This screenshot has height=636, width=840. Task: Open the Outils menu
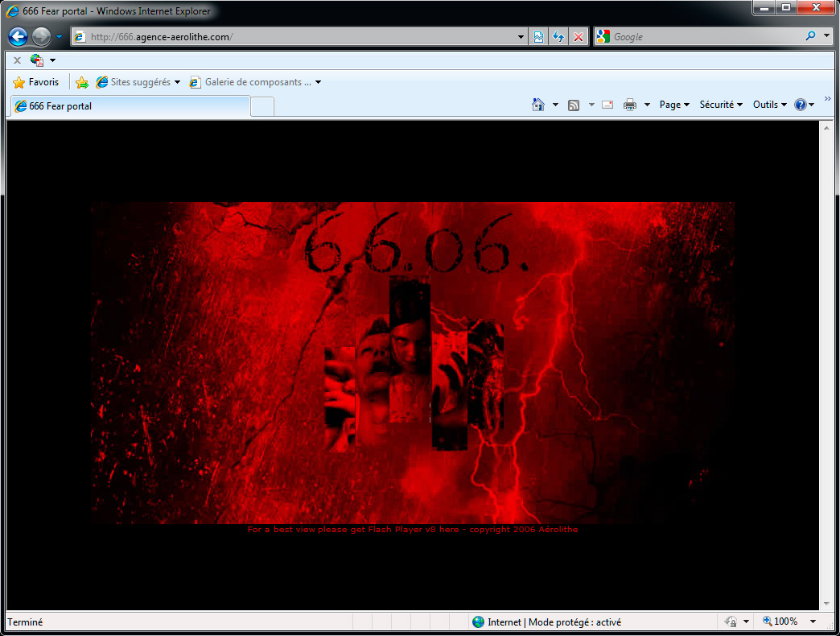pos(769,105)
